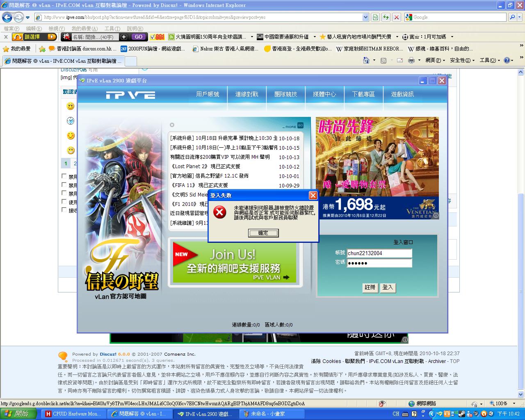Expand the 工具(O) Tools command bar dropdown
The width and height of the screenshot is (525, 420).
tap(490, 60)
